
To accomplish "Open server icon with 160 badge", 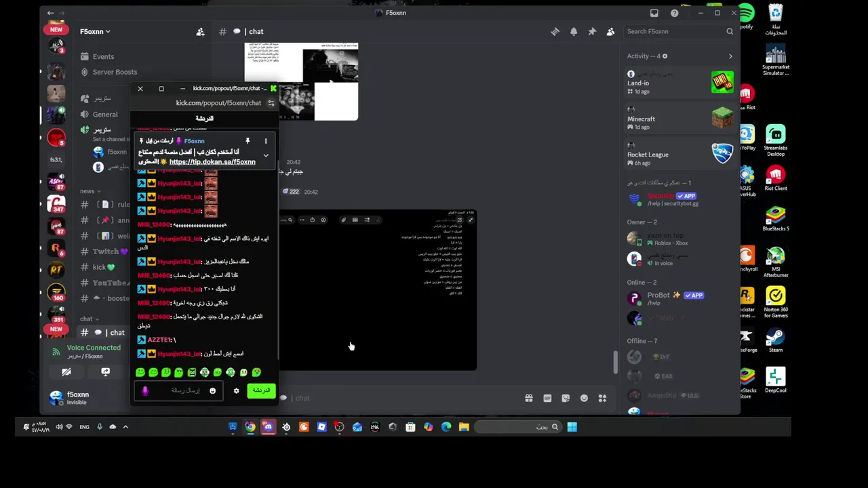I will click(56, 292).
